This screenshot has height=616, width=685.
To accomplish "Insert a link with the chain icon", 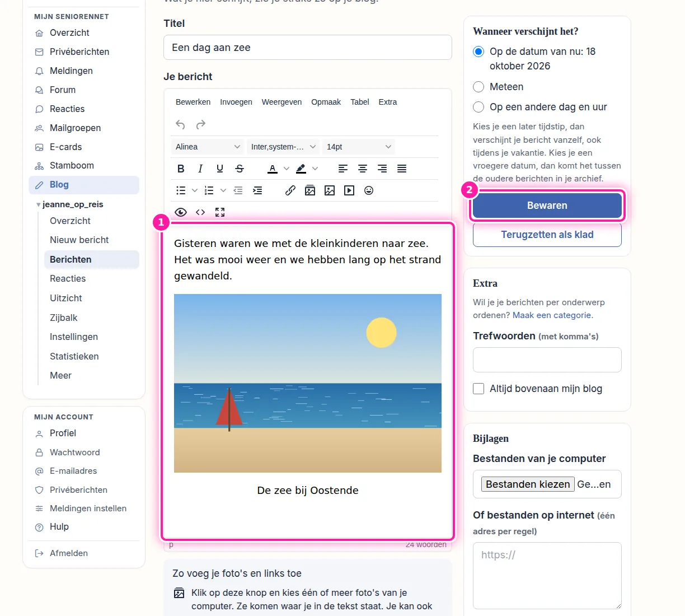I will click(290, 190).
